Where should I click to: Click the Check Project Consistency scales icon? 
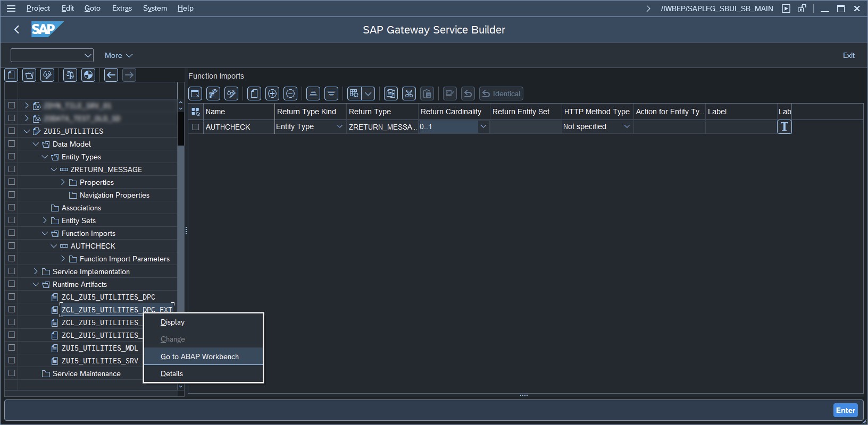(70, 75)
